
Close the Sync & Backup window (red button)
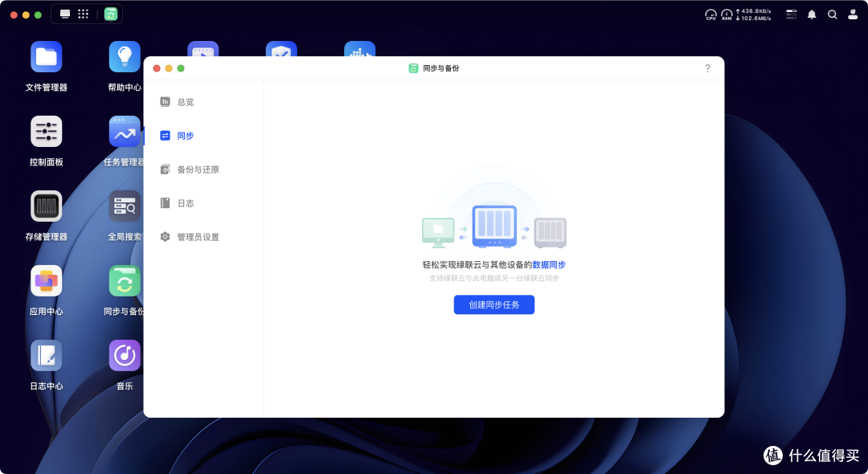(157, 68)
